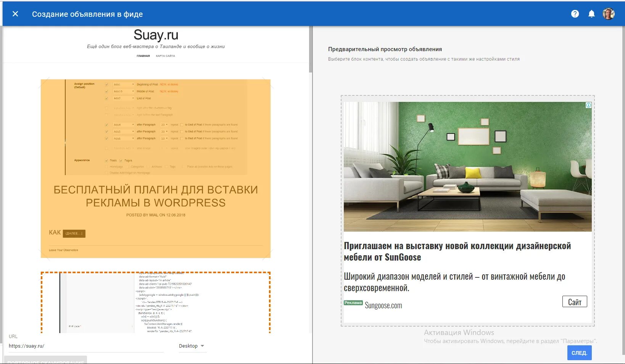Click the Сайт button in the ad preview

[575, 302]
